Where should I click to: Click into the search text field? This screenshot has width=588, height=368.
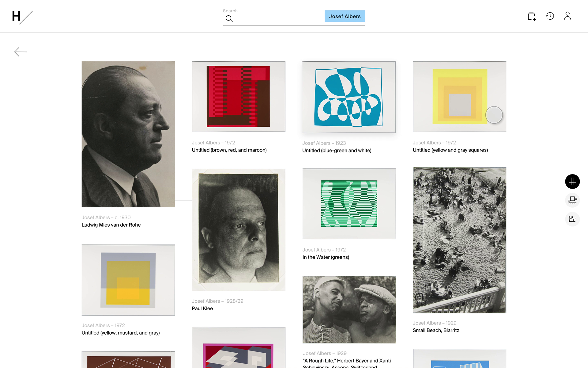tap(279, 18)
